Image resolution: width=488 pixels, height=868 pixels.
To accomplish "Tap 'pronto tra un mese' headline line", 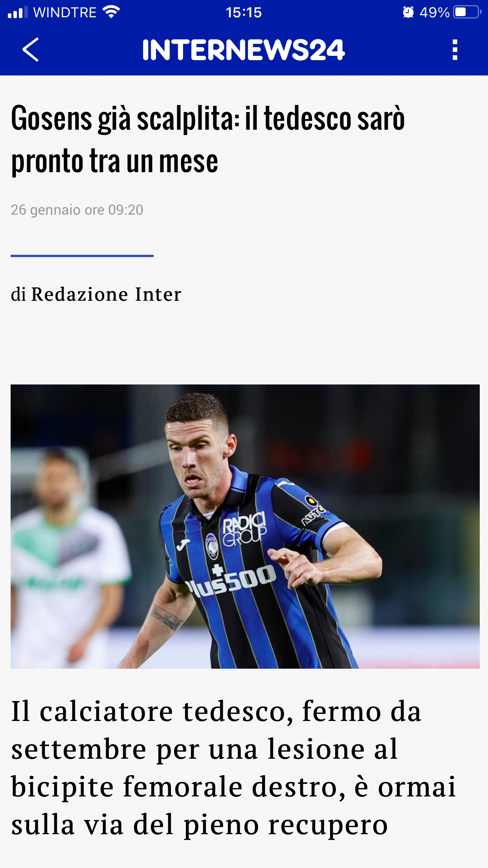I will (114, 161).
